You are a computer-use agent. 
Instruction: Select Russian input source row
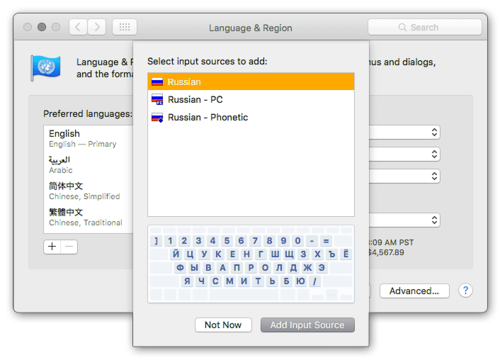point(251,82)
